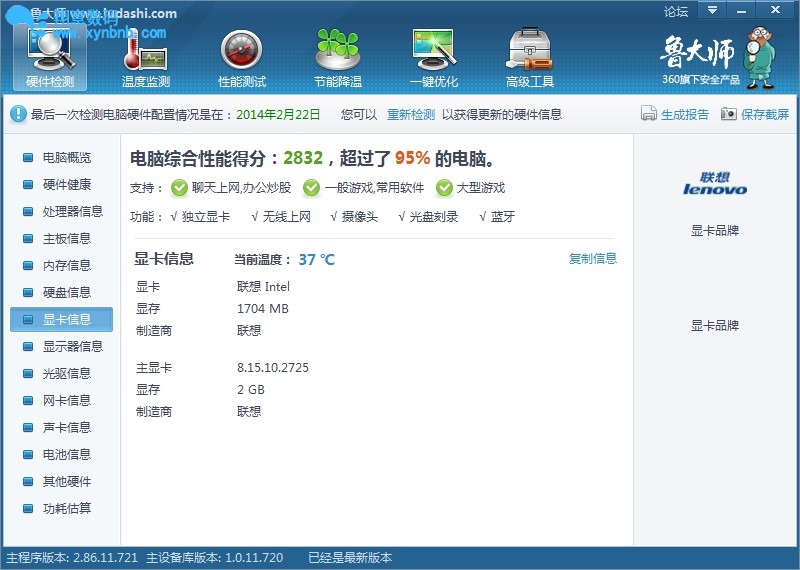Click 主程序版本: 2.86.11.721 in status bar

(x=72, y=558)
